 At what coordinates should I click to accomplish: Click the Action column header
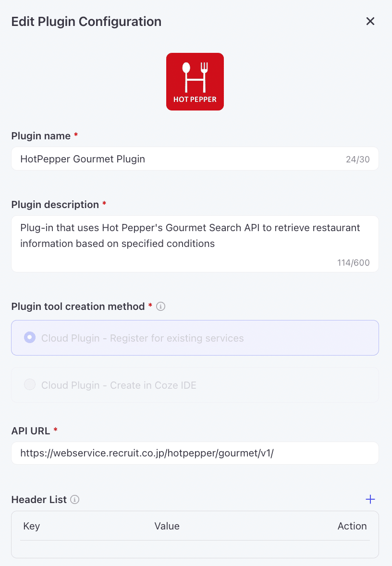coord(352,526)
